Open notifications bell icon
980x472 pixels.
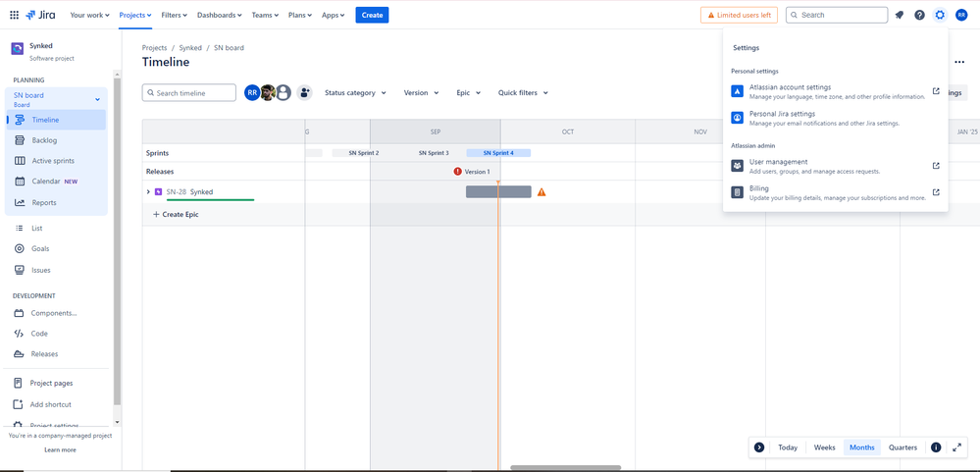(900, 15)
